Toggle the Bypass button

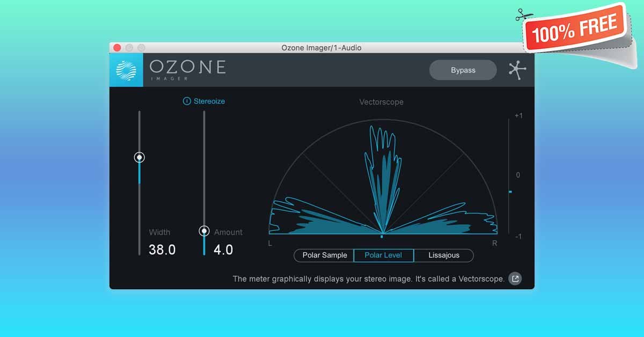point(463,70)
